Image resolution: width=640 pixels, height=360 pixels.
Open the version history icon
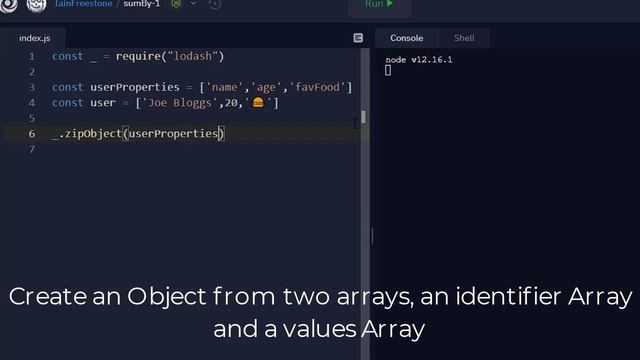(214, 4)
